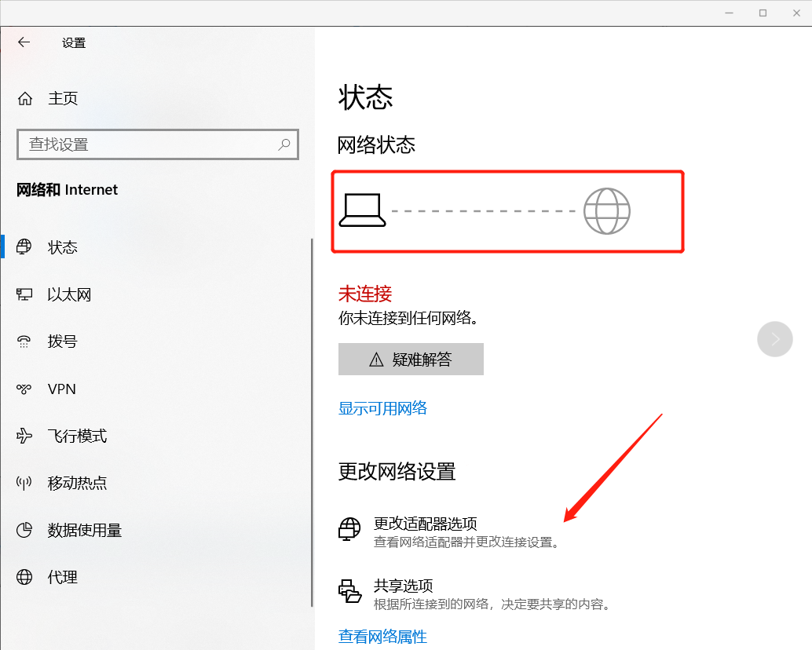Click the 根据所连接到的网络 description text
This screenshot has width=812, height=650.
pyautogui.click(x=492, y=604)
